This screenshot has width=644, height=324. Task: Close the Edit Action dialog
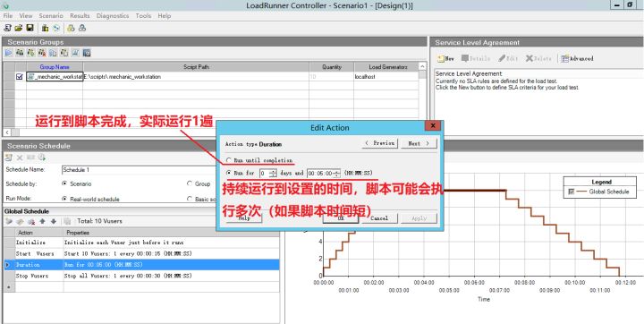point(432,126)
